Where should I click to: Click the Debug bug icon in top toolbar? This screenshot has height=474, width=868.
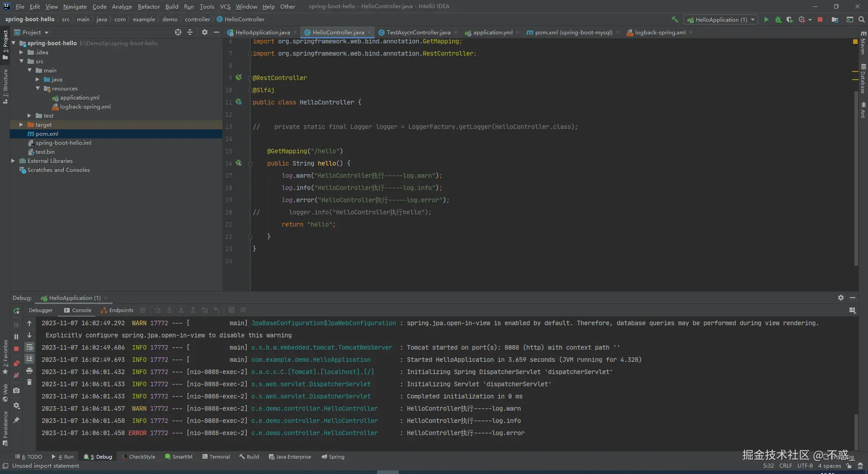(778, 19)
